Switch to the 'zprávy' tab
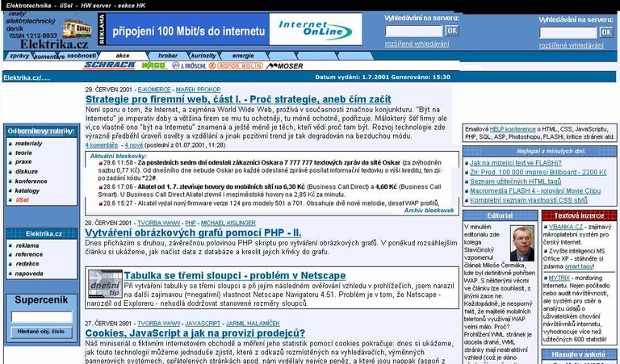Viewport: 620px width, 364px height. click(x=19, y=56)
